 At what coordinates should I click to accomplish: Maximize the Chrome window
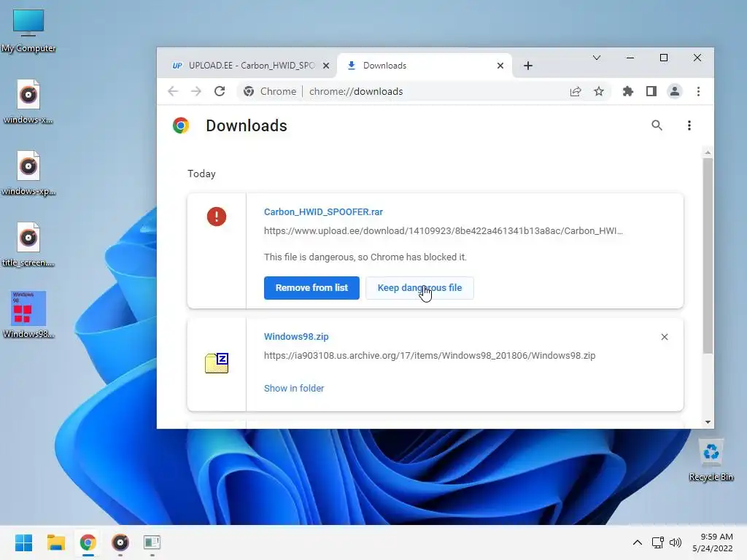pyautogui.click(x=664, y=58)
